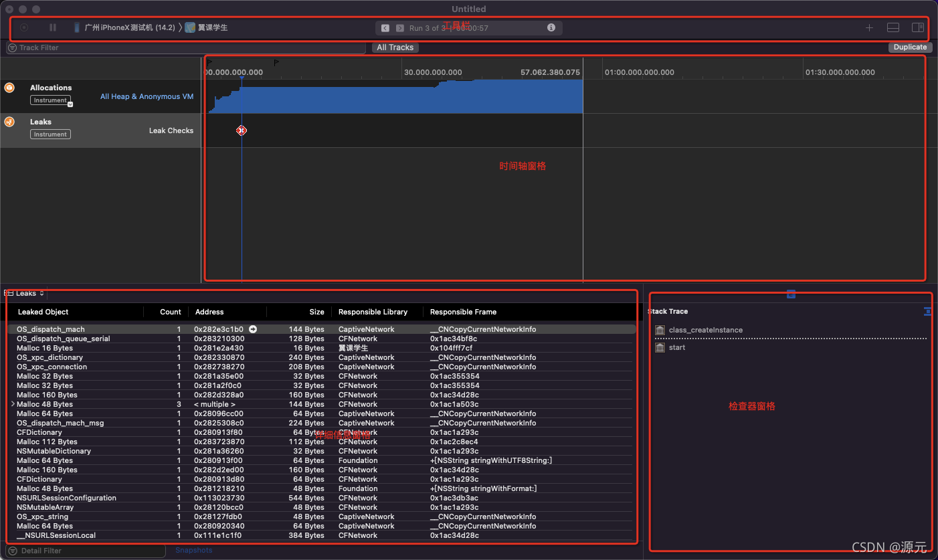The height and width of the screenshot is (560, 938).
Task: Click +[NSString stringWithFormat:] frame cell
Action: click(484, 488)
